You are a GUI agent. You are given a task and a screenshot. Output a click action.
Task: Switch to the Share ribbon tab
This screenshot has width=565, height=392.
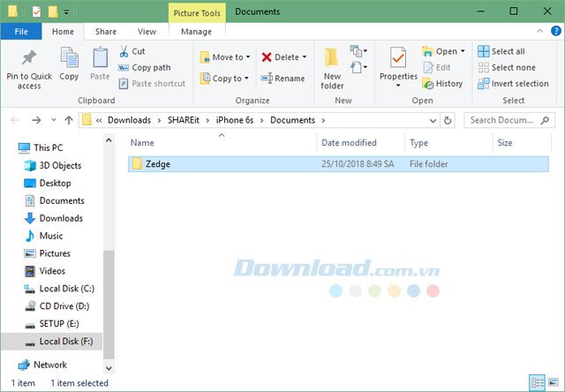(106, 32)
